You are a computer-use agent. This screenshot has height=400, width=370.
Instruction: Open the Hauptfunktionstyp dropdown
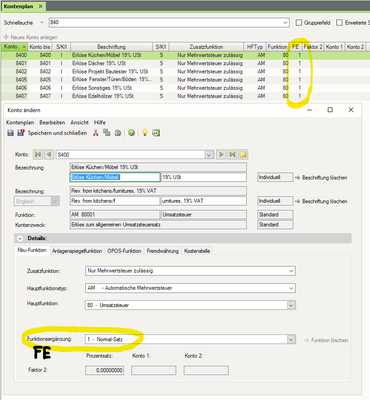click(x=292, y=288)
